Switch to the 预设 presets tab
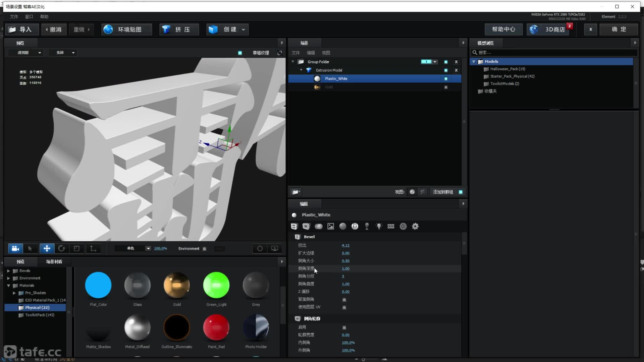644x362 pixels. pyautogui.click(x=20, y=261)
